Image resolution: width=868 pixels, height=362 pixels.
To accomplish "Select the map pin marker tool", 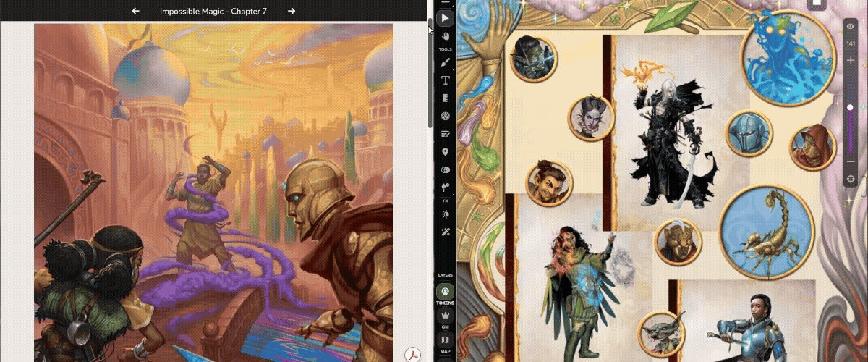I will (446, 152).
